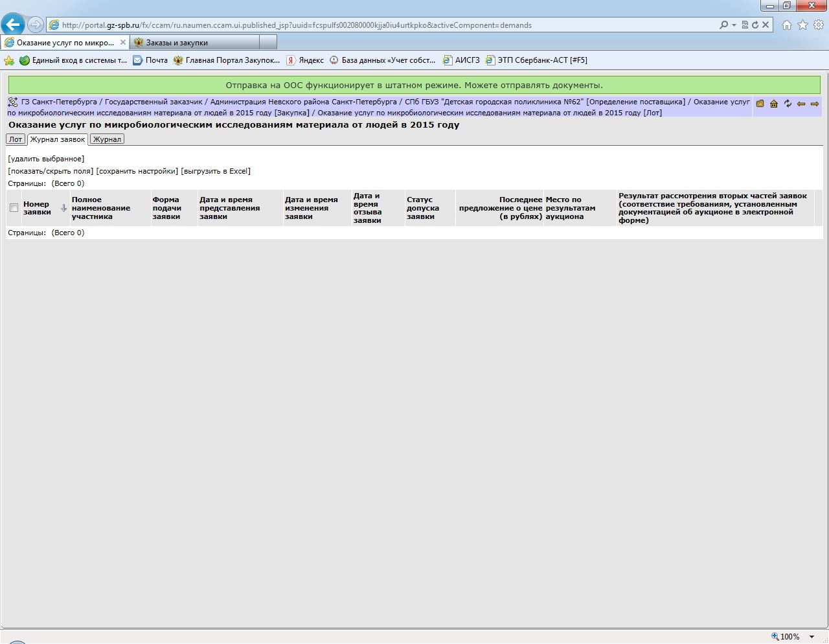The image size is (829, 644).
Task: Open the navigation tree icon before breadcrumb
Action: tap(13, 102)
